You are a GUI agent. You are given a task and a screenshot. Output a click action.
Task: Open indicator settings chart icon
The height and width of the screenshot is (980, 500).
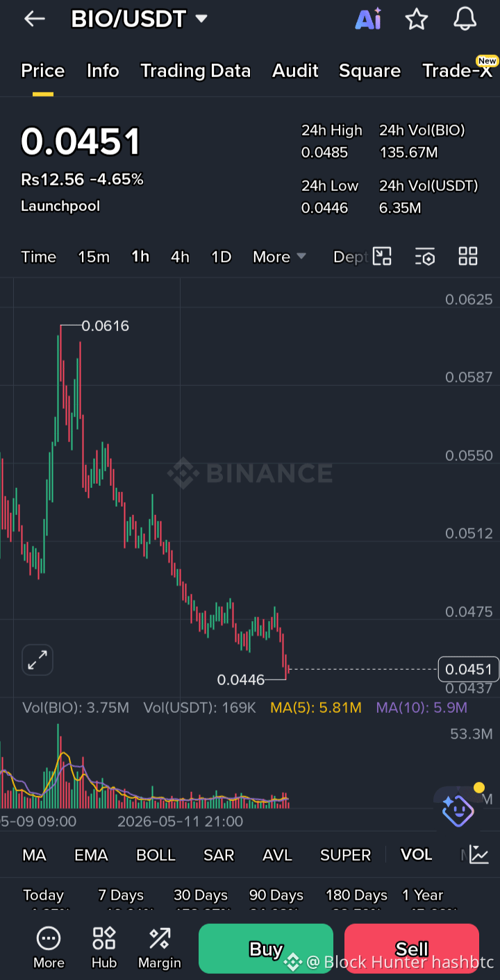coord(479,855)
